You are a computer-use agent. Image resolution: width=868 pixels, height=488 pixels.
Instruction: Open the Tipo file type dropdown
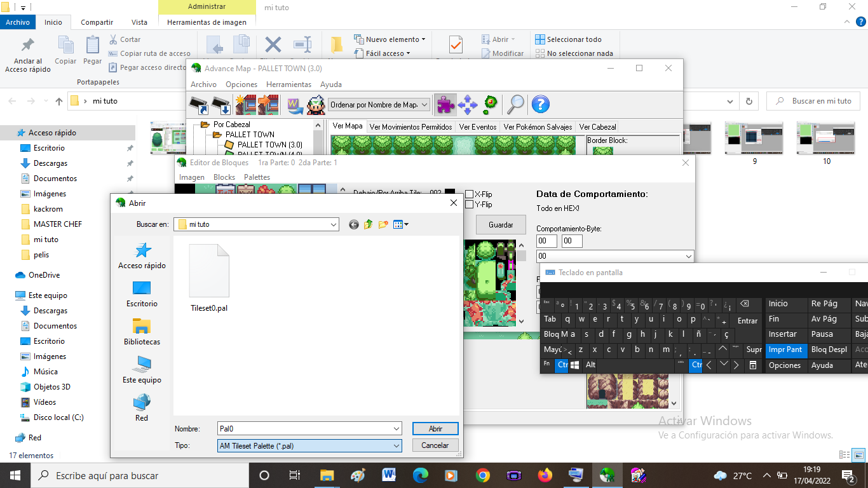(x=397, y=446)
